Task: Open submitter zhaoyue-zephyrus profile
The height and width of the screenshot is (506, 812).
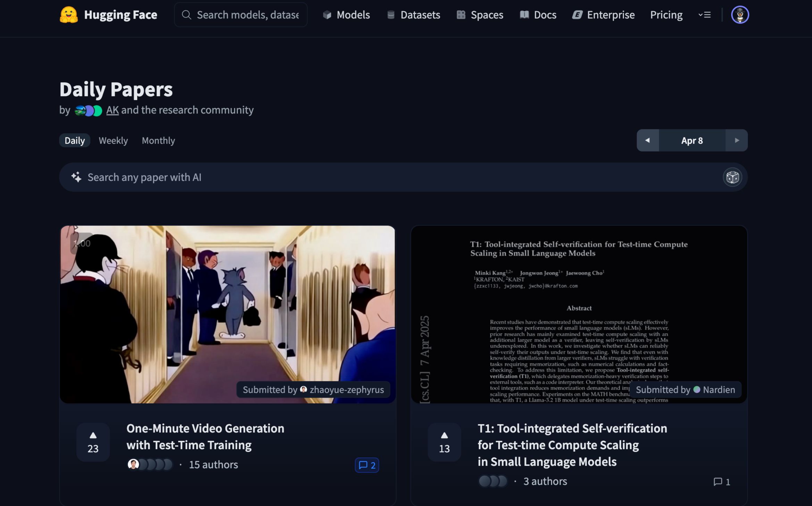Action: click(313, 390)
